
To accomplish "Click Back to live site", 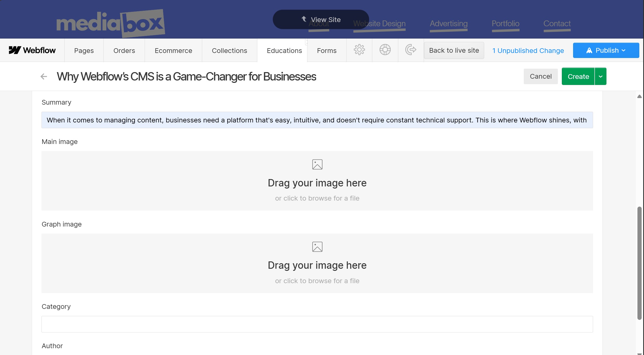I will click(454, 50).
